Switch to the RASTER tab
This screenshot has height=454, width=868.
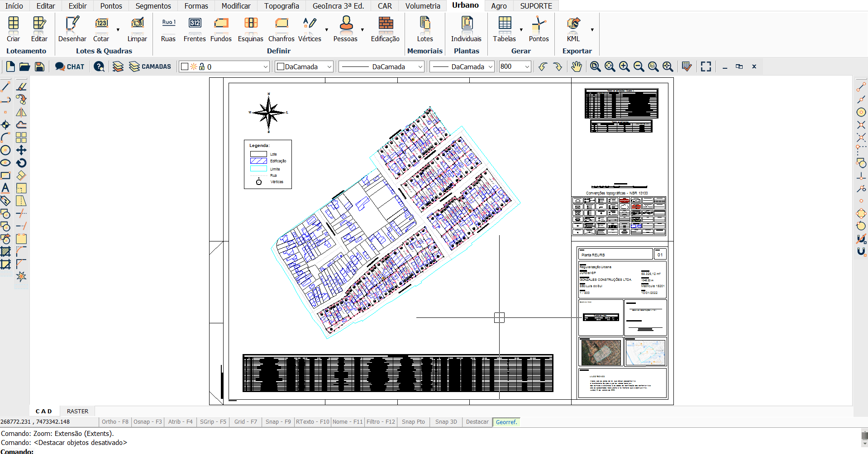click(77, 411)
